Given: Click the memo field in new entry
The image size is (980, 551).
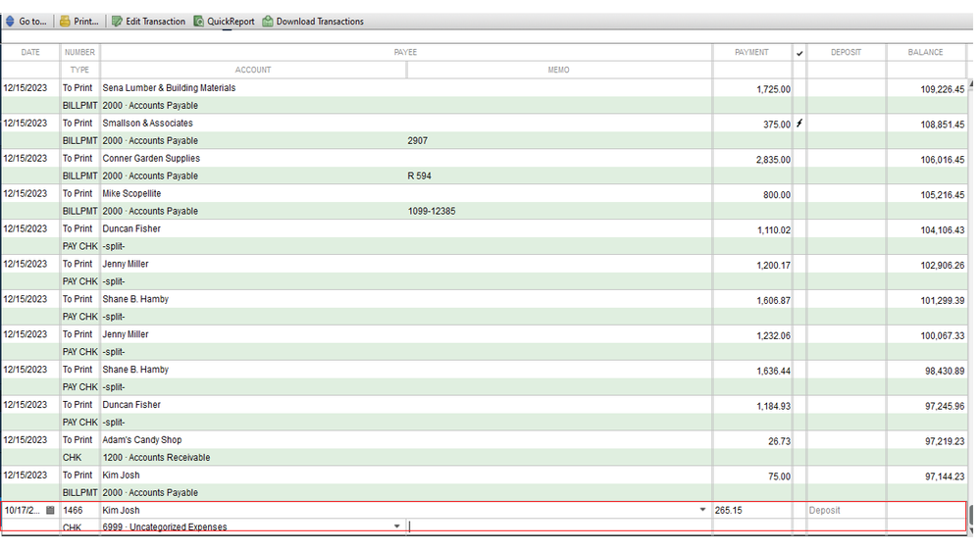Looking at the screenshot, I should (559, 526).
